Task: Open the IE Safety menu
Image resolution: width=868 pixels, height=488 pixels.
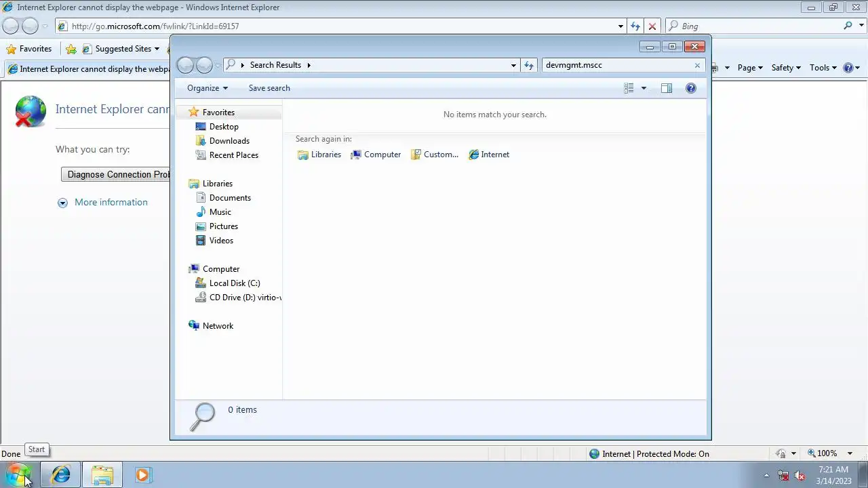Action: pos(786,68)
